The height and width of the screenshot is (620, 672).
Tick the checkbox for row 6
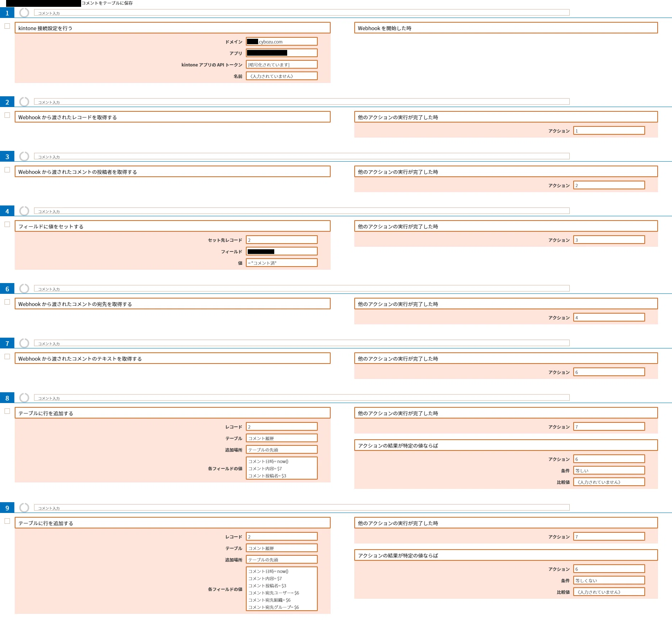coord(7,302)
